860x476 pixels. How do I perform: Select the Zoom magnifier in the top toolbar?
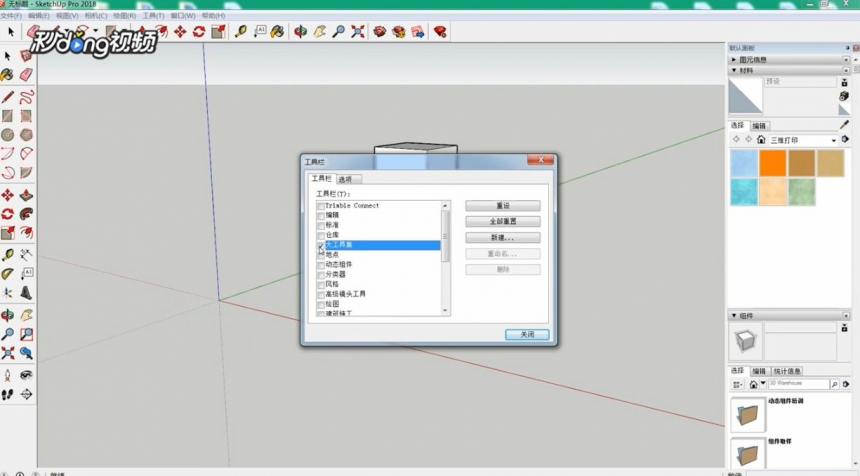point(338,32)
